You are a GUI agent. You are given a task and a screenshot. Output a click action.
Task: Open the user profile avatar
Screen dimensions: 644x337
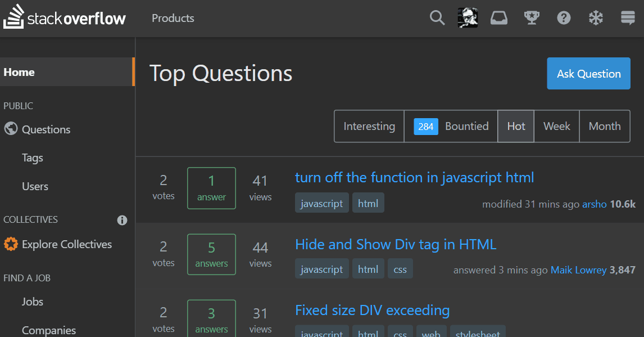(x=468, y=18)
